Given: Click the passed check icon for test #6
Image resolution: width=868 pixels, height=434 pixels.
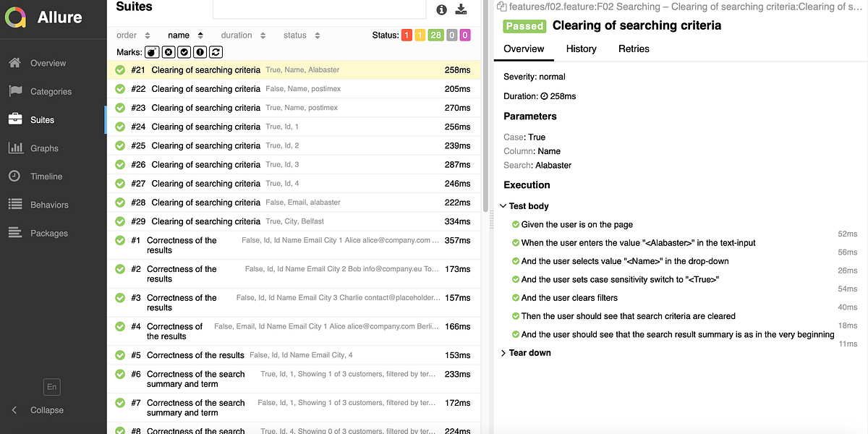Looking at the screenshot, I should (x=120, y=374).
